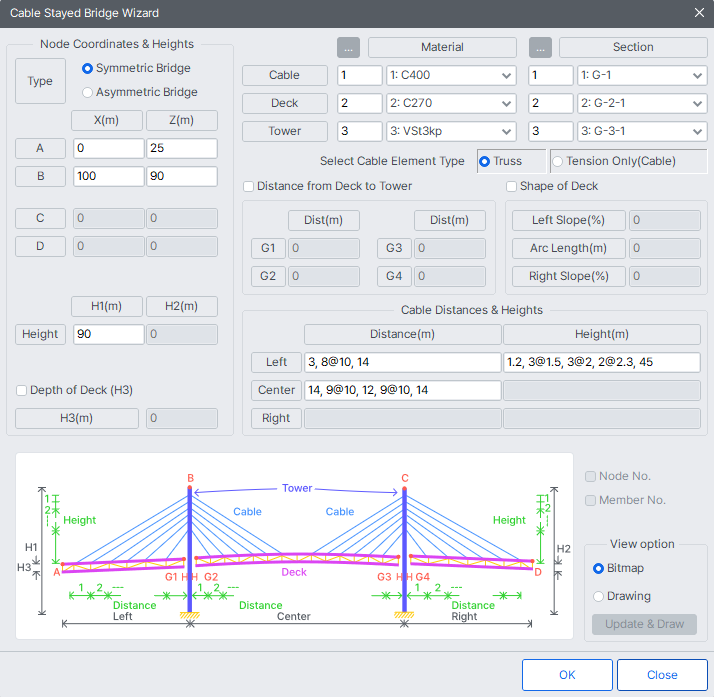714x697 pixels.
Task: Choose Tension Only(Cable) element type
Action: 557,161
